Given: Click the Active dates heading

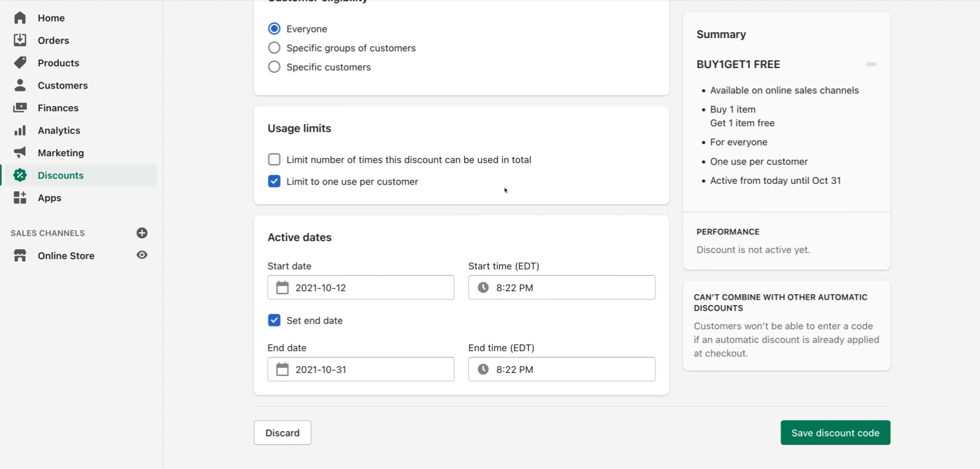Looking at the screenshot, I should coord(299,237).
